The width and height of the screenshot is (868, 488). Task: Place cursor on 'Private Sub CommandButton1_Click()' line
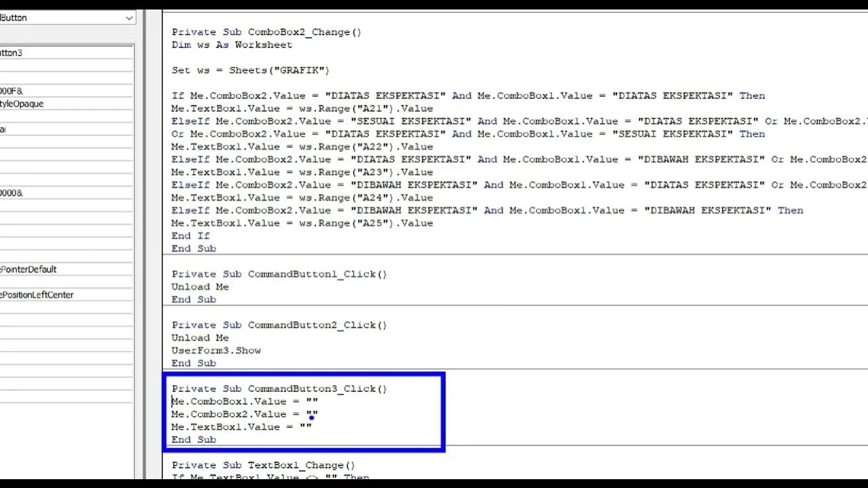pos(279,274)
